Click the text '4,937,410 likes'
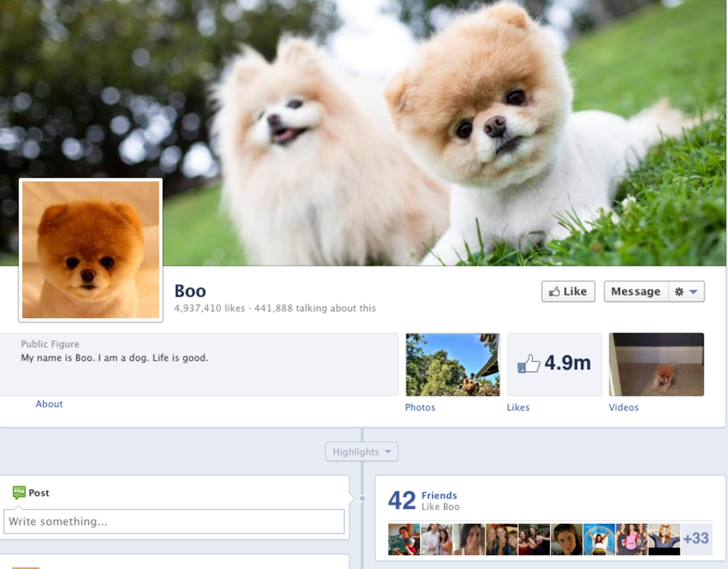 pyautogui.click(x=210, y=308)
